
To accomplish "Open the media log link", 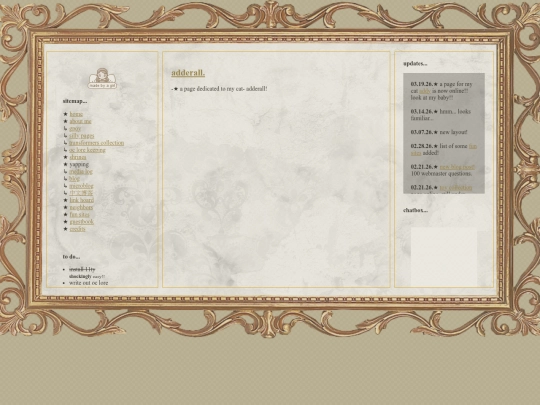I will [81, 172].
